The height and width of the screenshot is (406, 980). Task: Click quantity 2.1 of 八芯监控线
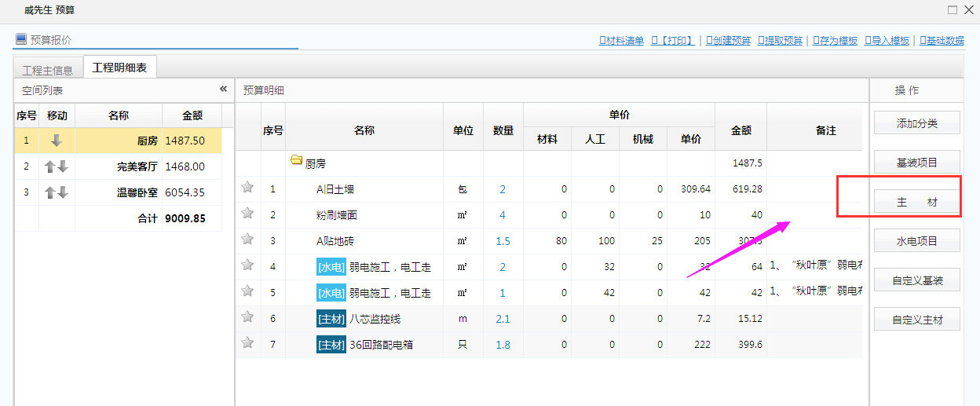pos(503,319)
